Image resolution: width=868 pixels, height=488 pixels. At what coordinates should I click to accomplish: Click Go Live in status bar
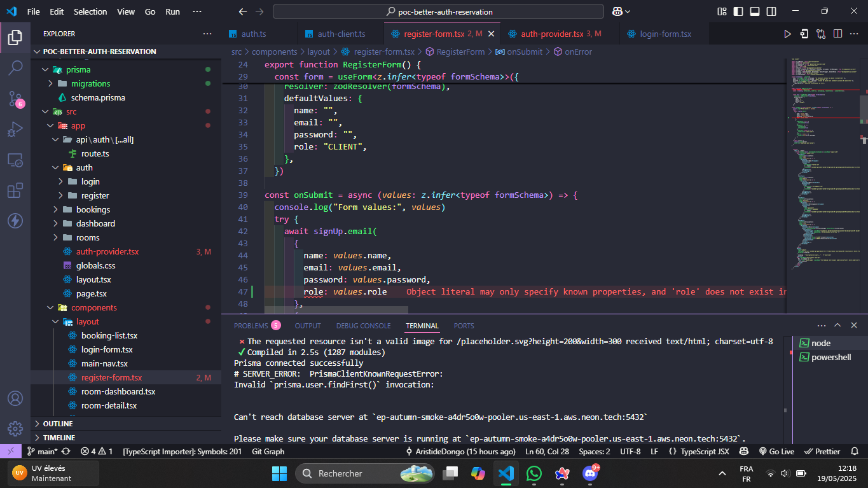point(776,451)
